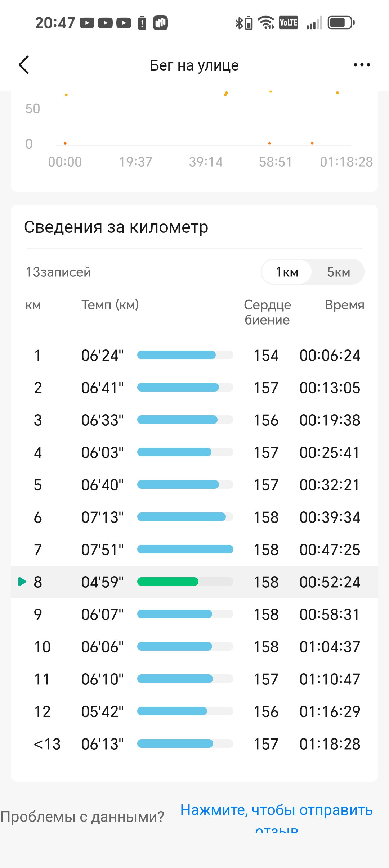Tap the Wi-Fi status icon
This screenshot has width=389, height=868.
(266, 23)
